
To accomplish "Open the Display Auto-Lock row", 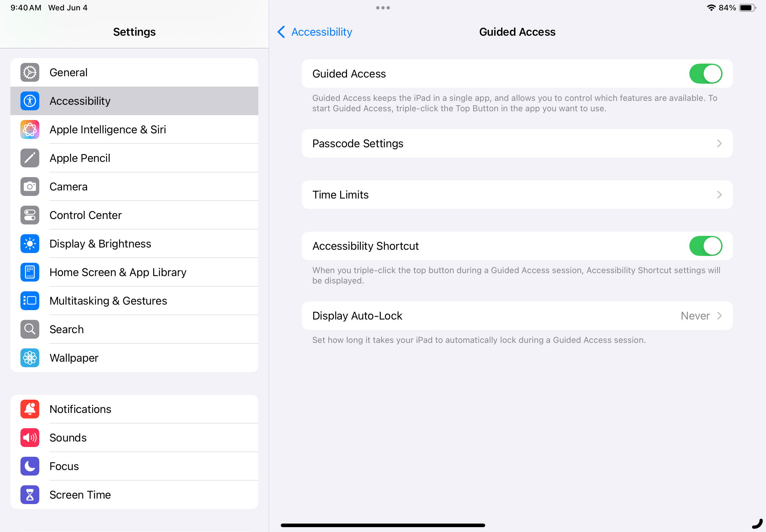I will (x=517, y=316).
